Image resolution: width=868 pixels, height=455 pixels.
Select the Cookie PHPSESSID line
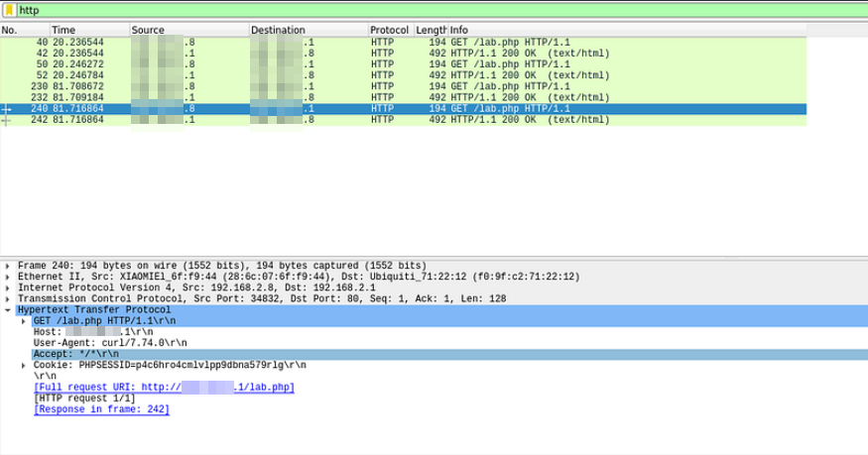click(x=170, y=366)
